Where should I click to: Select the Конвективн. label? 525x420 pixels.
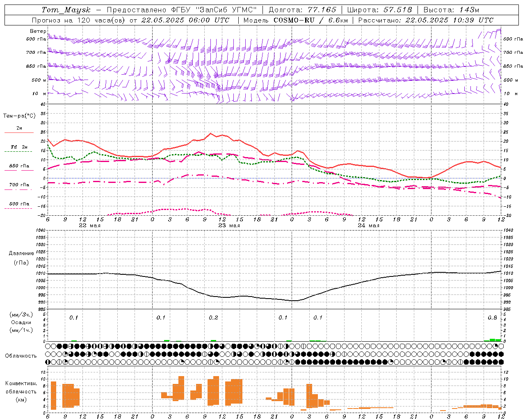(x=21, y=383)
